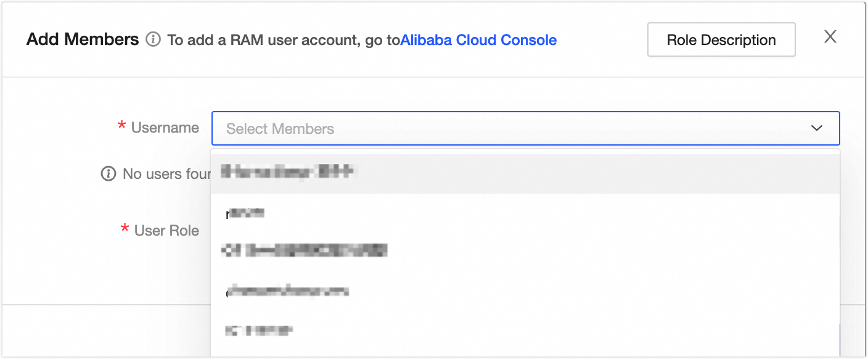This screenshot has width=868, height=359.
Task: Click the info icon beside Add Members title
Action: tap(152, 40)
